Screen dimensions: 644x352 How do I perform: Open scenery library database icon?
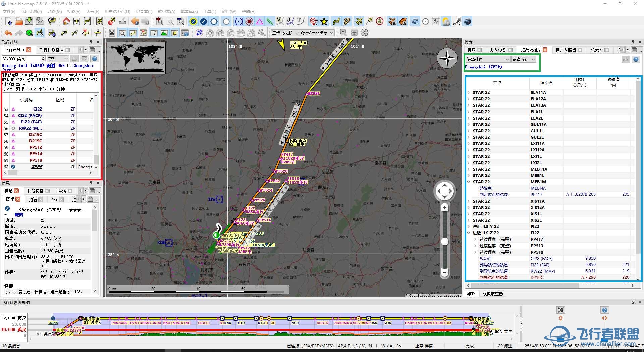tap(354, 33)
